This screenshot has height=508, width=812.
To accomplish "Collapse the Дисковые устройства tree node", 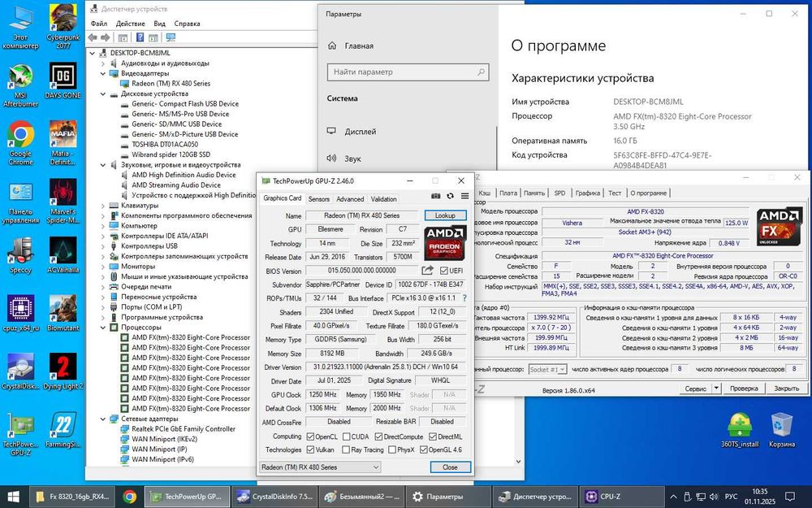I will tap(102, 93).
